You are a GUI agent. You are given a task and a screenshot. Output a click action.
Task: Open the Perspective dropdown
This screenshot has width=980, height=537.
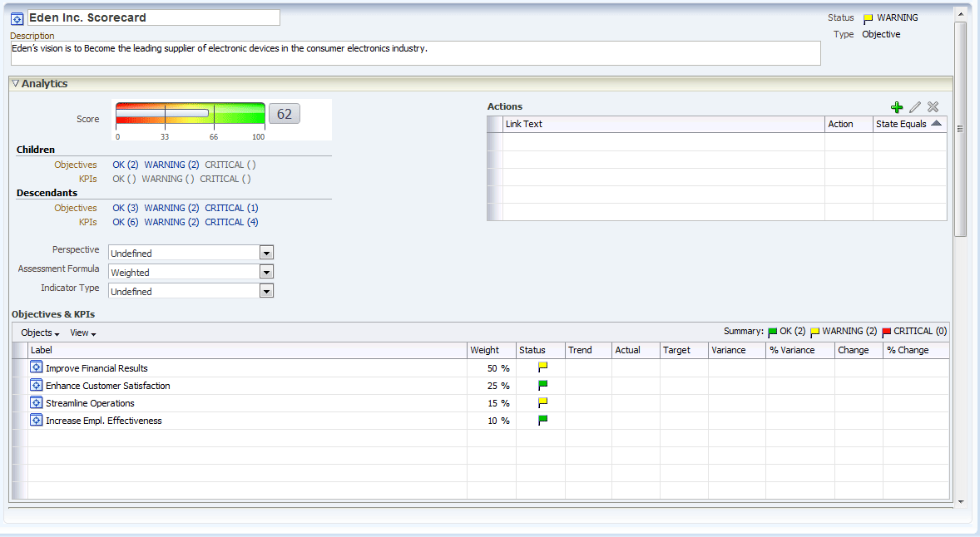266,253
